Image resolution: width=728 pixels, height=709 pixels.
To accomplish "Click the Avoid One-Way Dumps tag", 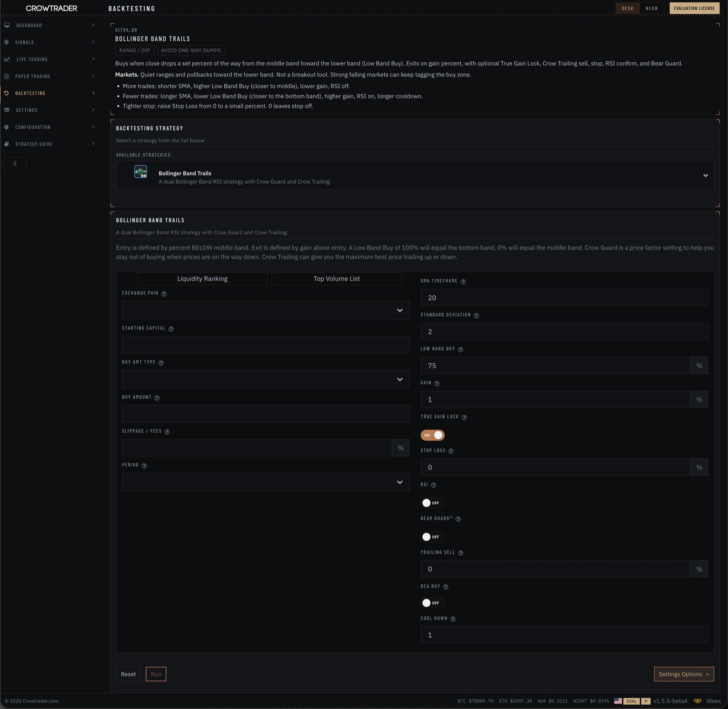I will pos(191,51).
